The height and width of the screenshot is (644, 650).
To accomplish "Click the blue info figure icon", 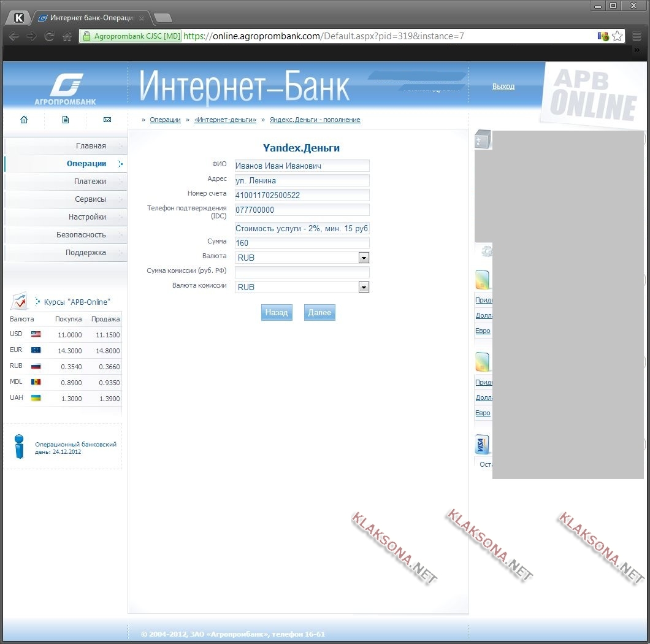I will [x=19, y=446].
